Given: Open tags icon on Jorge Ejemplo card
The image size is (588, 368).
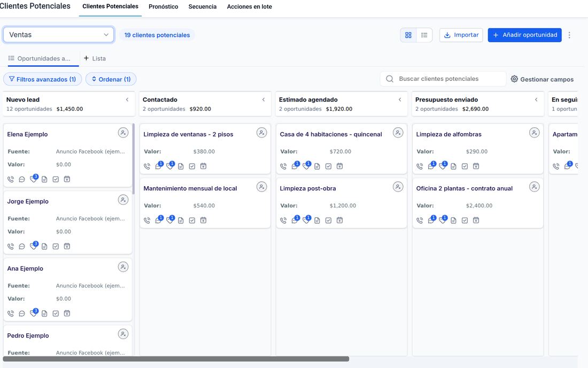Looking at the screenshot, I should (33, 246).
